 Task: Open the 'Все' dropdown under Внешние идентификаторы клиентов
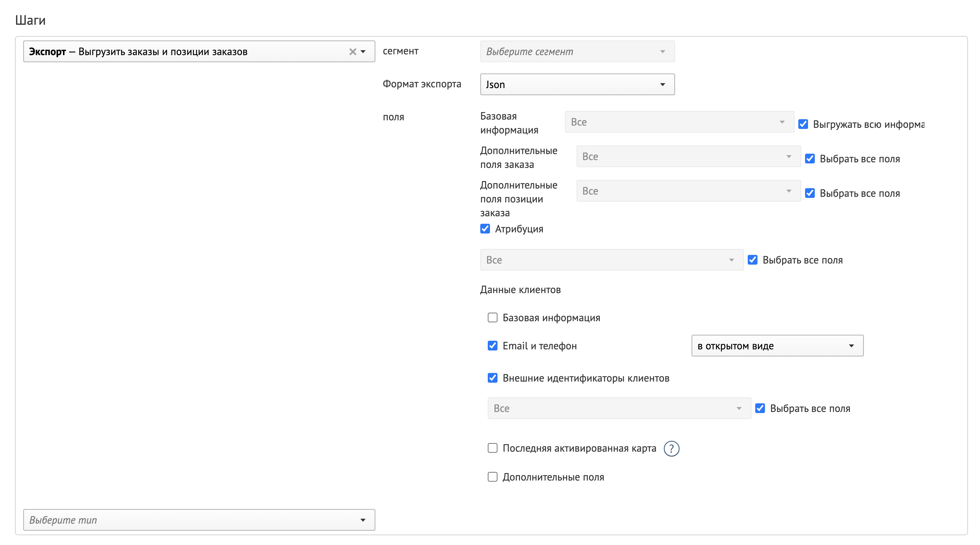tap(619, 408)
